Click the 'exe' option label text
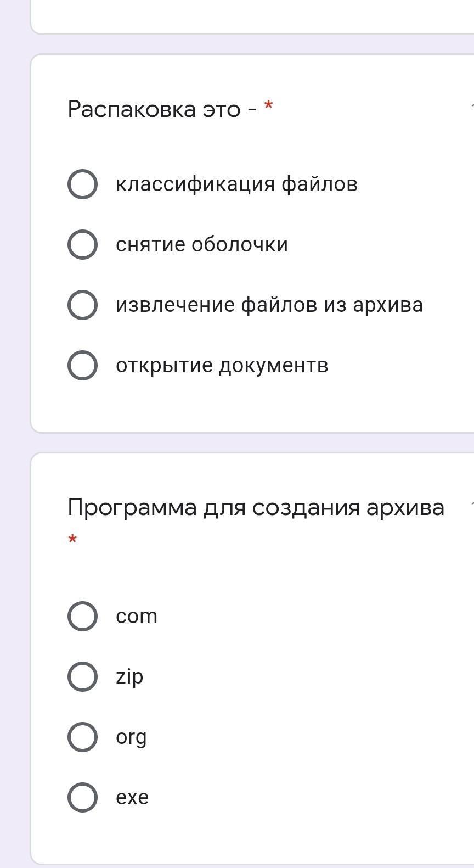 132,797
